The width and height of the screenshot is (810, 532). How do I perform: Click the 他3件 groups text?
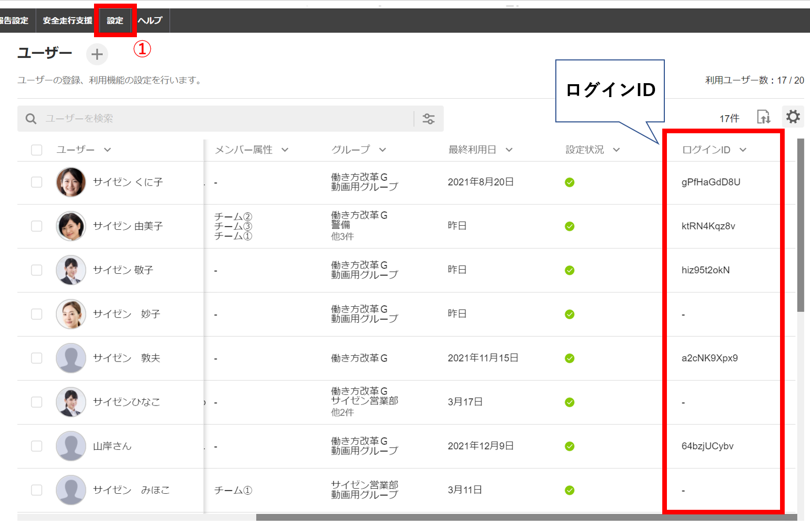pyautogui.click(x=342, y=237)
